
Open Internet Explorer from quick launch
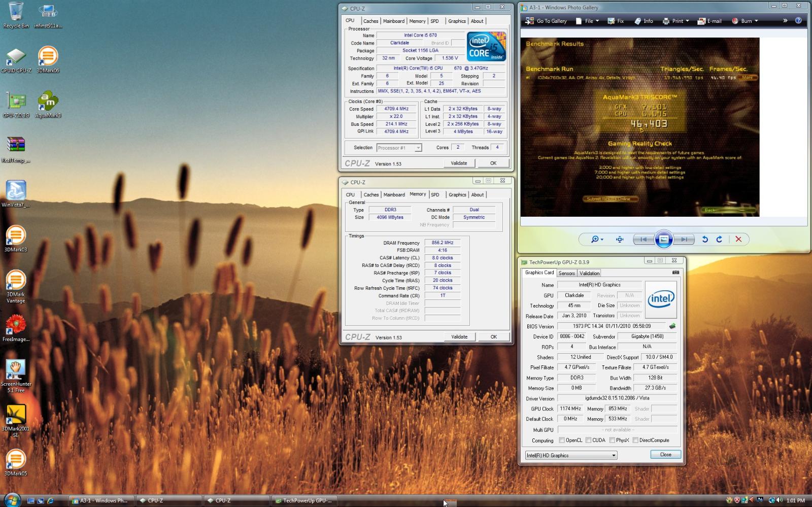[50, 500]
